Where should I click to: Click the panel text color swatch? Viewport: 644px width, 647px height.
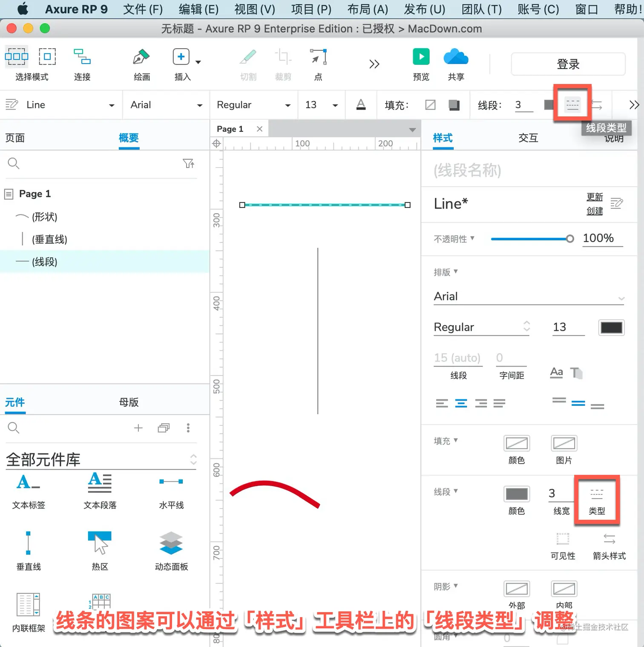(611, 327)
